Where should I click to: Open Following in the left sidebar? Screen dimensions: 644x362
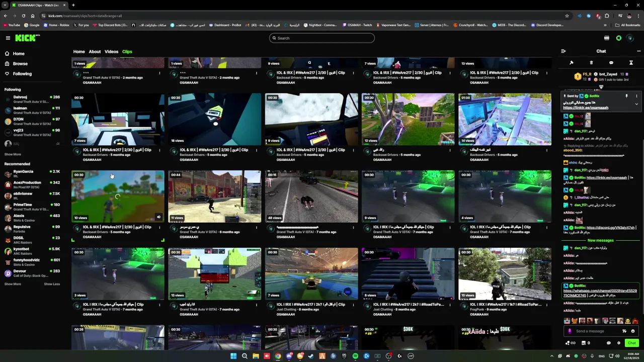22,74
